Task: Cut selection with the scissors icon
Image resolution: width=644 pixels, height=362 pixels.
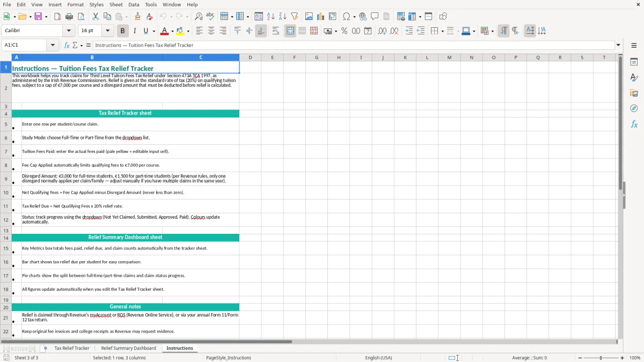Action: pyautogui.click(x=96, y=17)
